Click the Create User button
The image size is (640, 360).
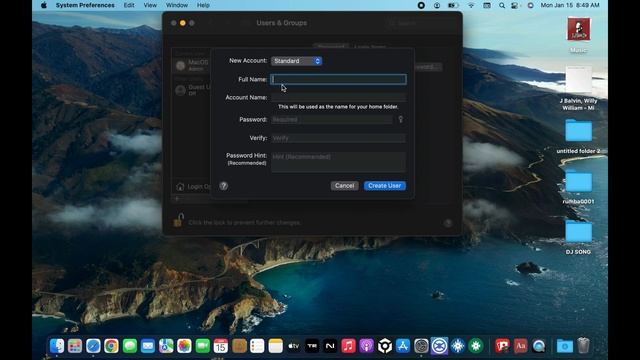click(384, 186)
